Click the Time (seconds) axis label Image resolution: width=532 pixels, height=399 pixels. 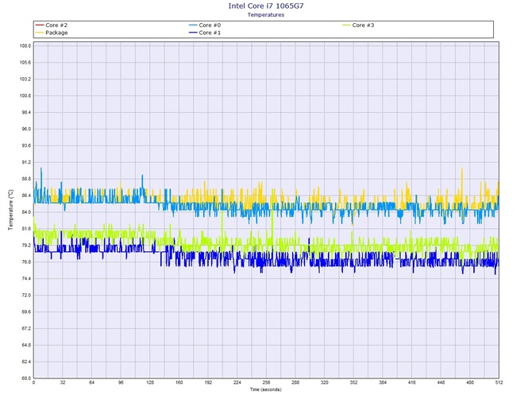click(266, 389)
